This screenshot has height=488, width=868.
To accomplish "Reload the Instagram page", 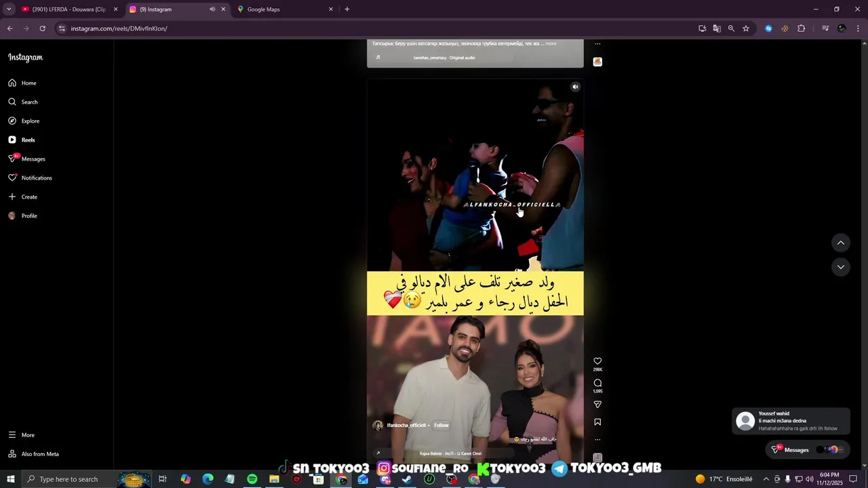I will coord(42,28).
